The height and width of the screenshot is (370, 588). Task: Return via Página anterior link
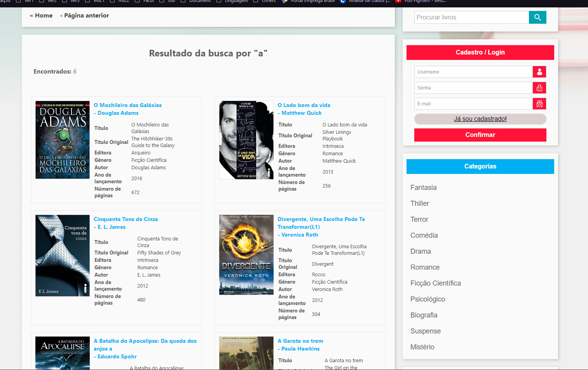[x=85, y=16]
